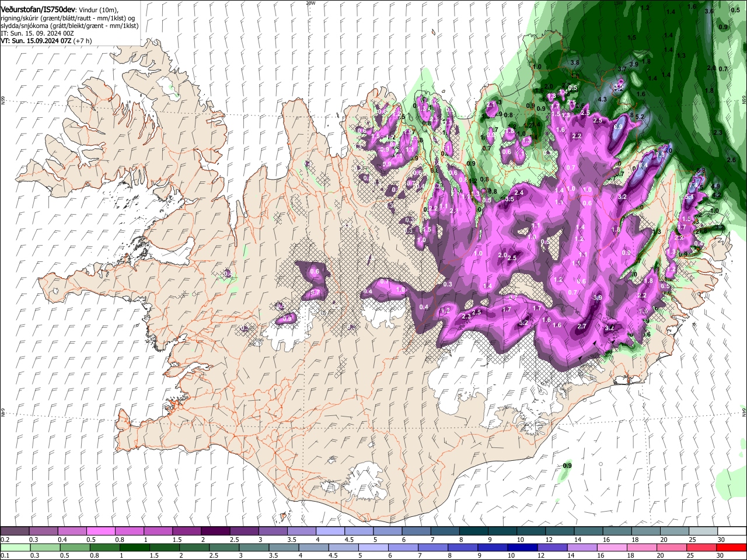The height and width of the screenshot is (560, 747).
Task: Pick the 10–12 darkest navy rain swatch
Action: coord(522,548)
